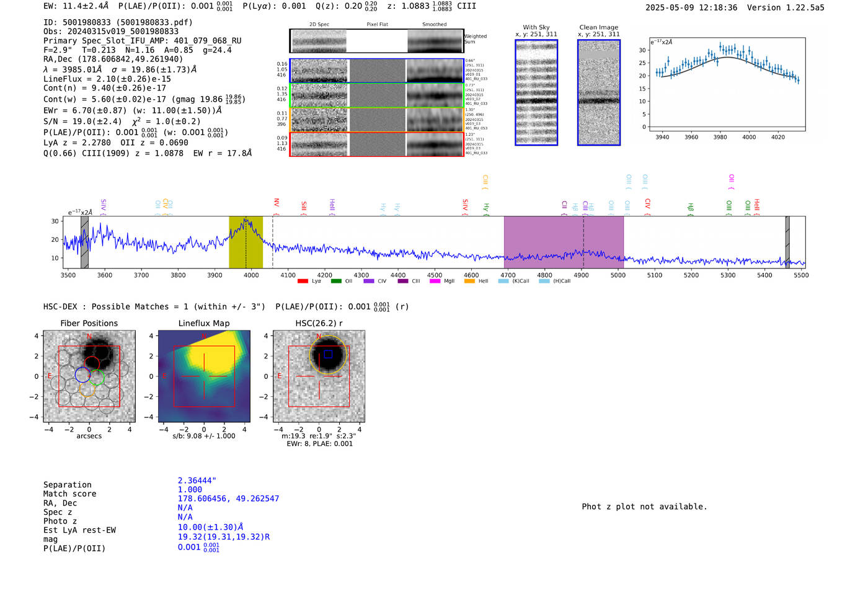Click the With Sky 2D image
868x591 pixels.
(536, 92)
